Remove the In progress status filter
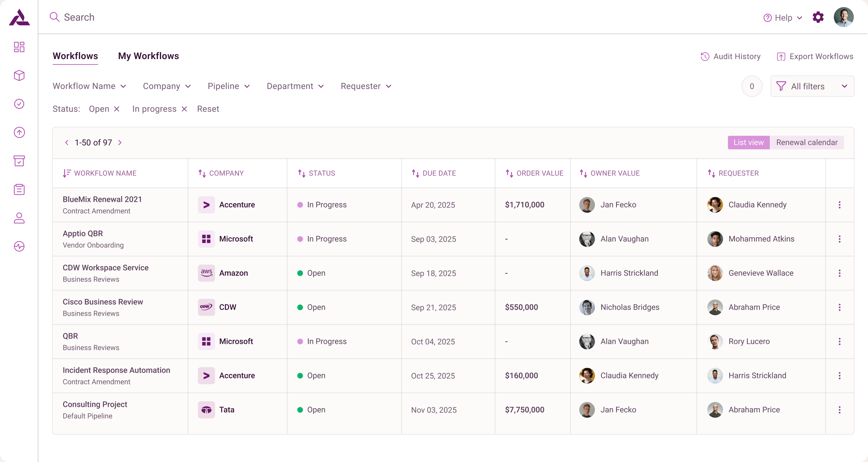868x462 pixels. [x=184, y=109]
